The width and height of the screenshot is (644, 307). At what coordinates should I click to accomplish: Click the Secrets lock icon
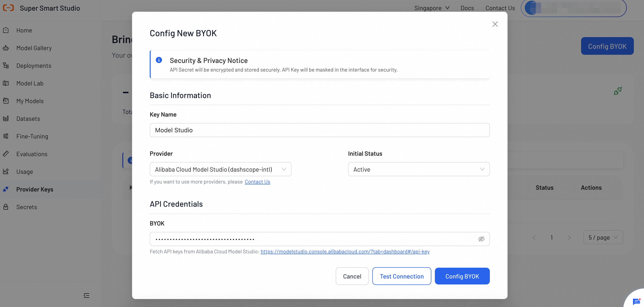click(x=6, y=207)
